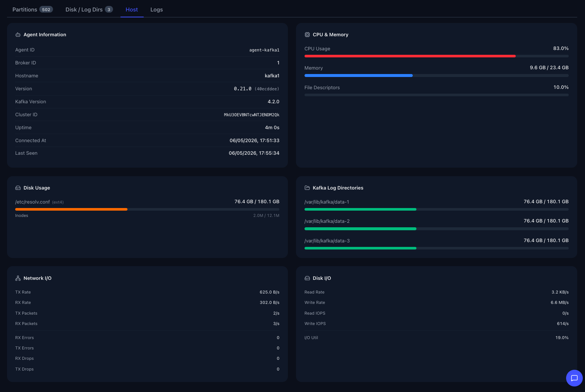
Task: Click the 502 partitions count badge
Action: pos(46,10)
